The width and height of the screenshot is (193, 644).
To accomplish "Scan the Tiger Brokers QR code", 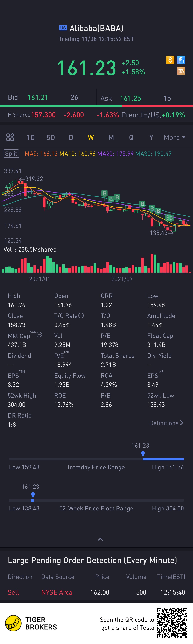I will (x=172, y=623).
